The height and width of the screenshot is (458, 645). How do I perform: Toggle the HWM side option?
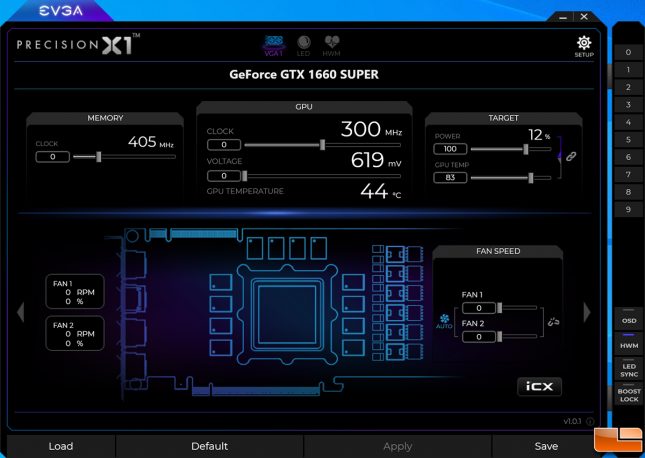tap(629, 342)
